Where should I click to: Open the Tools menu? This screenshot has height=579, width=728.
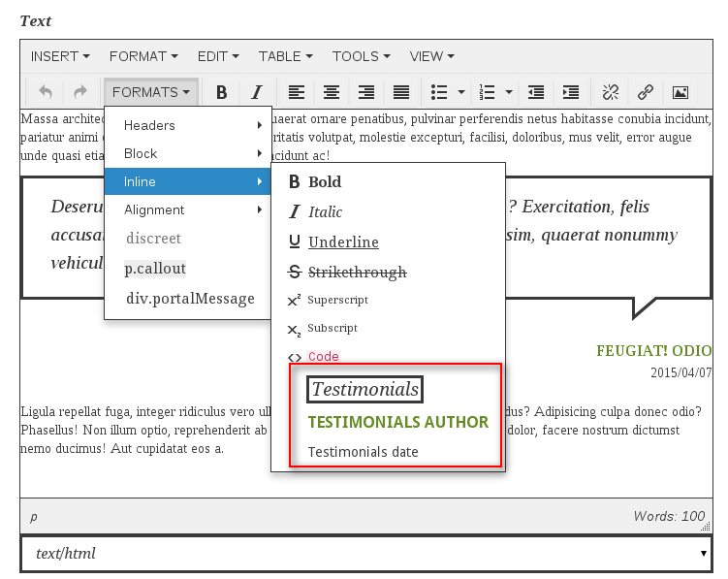[x=361, y=56]
